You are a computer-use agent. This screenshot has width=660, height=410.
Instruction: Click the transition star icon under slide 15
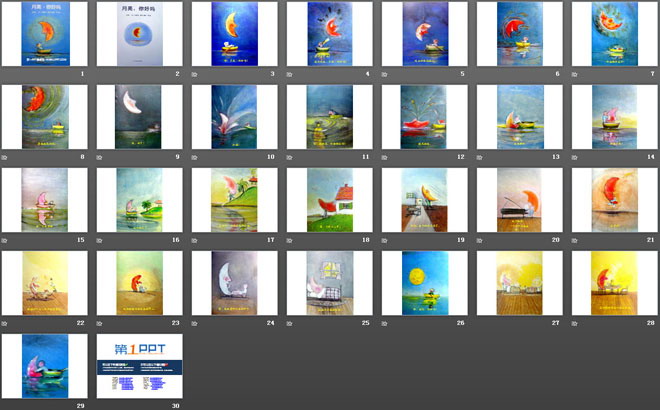pos(5,240)
